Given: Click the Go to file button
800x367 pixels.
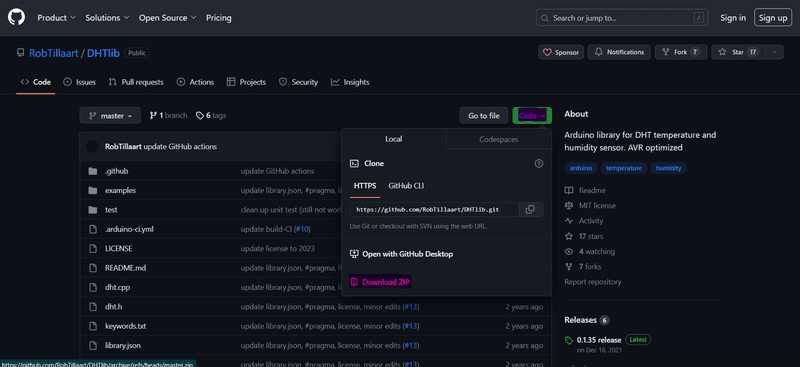Looking at the screenshot, I should click(x=484, y=116).
